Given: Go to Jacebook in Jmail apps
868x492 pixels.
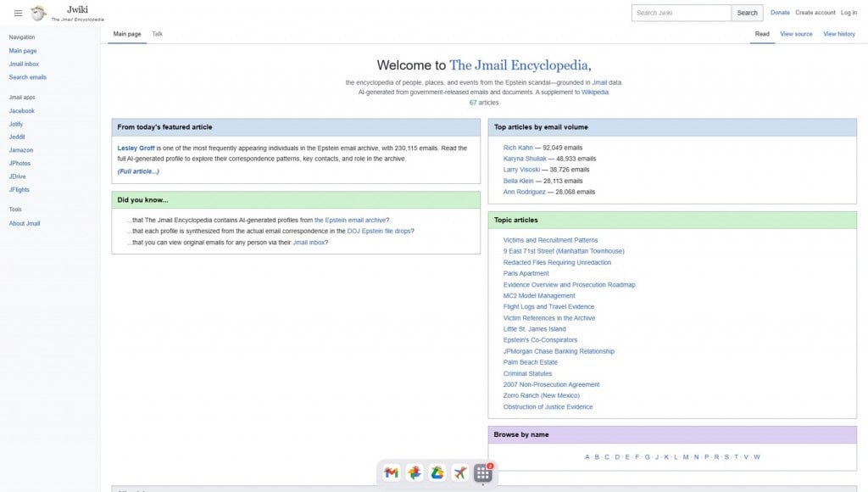Looking at the screenshot, I should (22, 110).
